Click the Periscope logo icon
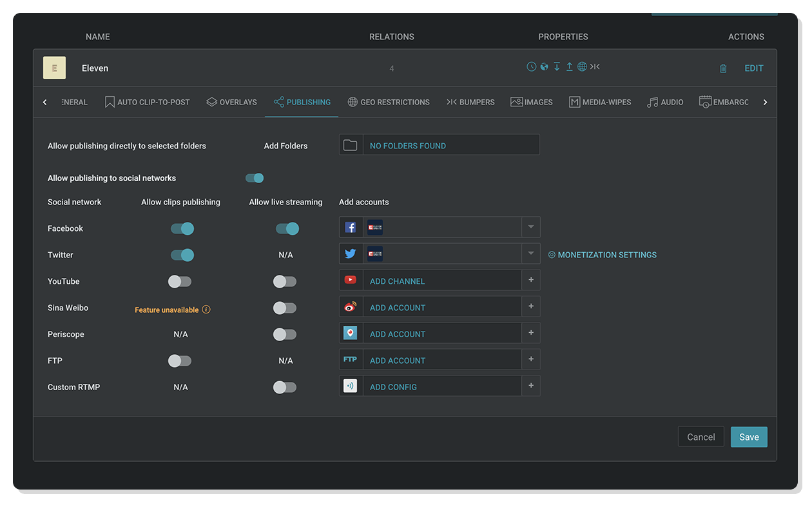The width and height of the screenshot is (812, 516). [351, 333]
